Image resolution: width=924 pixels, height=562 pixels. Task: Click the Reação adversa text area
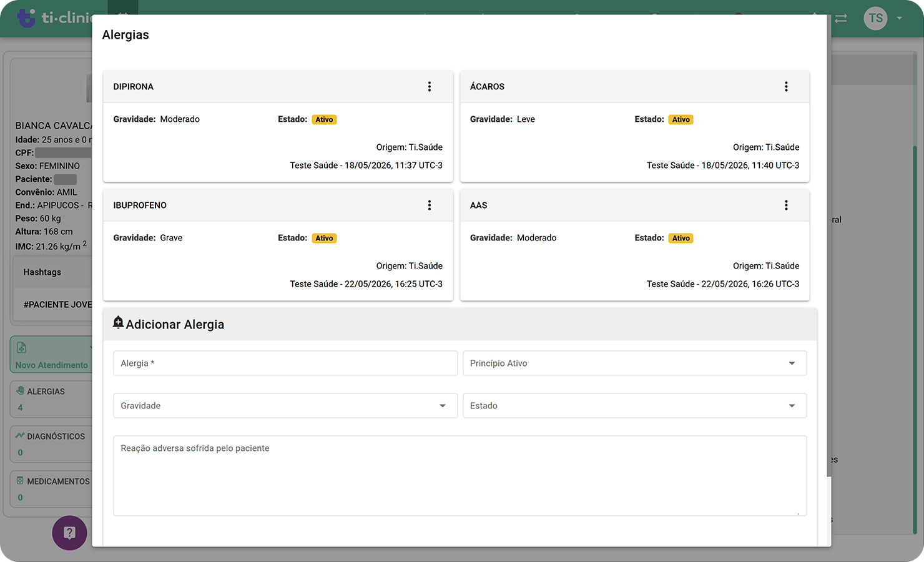pos(460,476)
